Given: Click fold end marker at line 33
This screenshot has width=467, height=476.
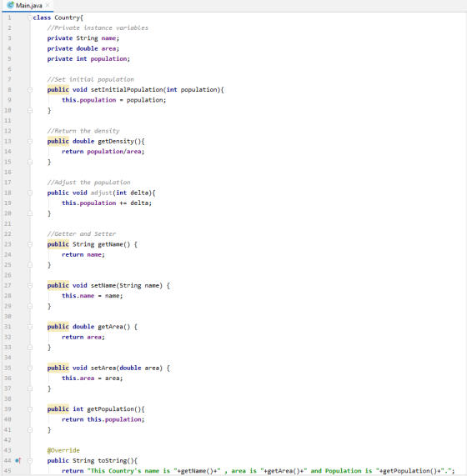Looking at the screenshot, I should point(30,347).
